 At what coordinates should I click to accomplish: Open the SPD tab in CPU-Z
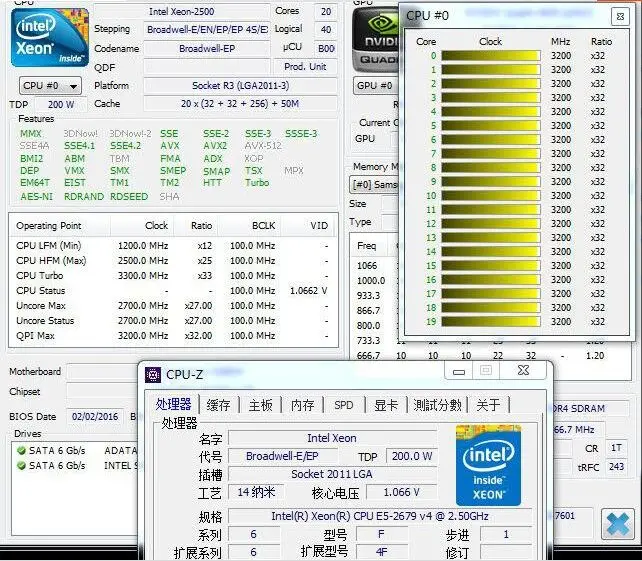tap(344, 405)
